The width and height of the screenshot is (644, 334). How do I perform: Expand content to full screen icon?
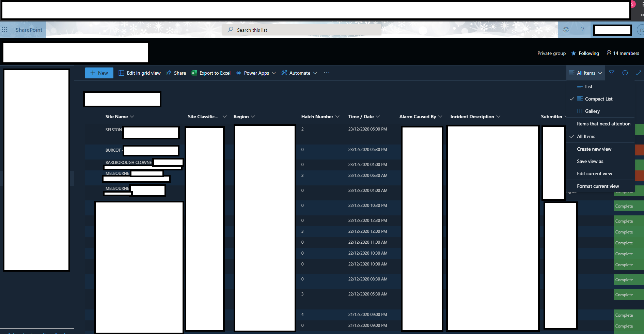pos(639,73)
